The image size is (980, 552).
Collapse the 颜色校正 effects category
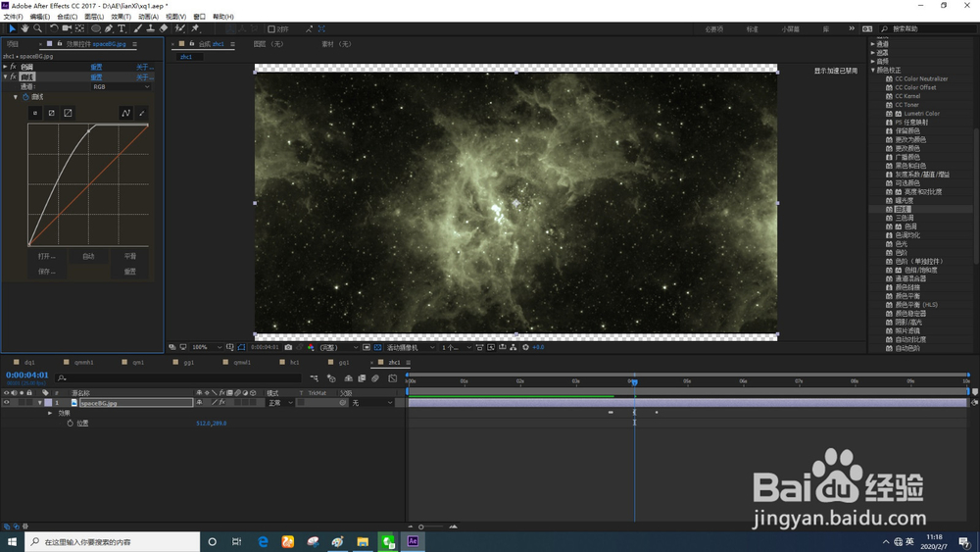pos(873,70)
